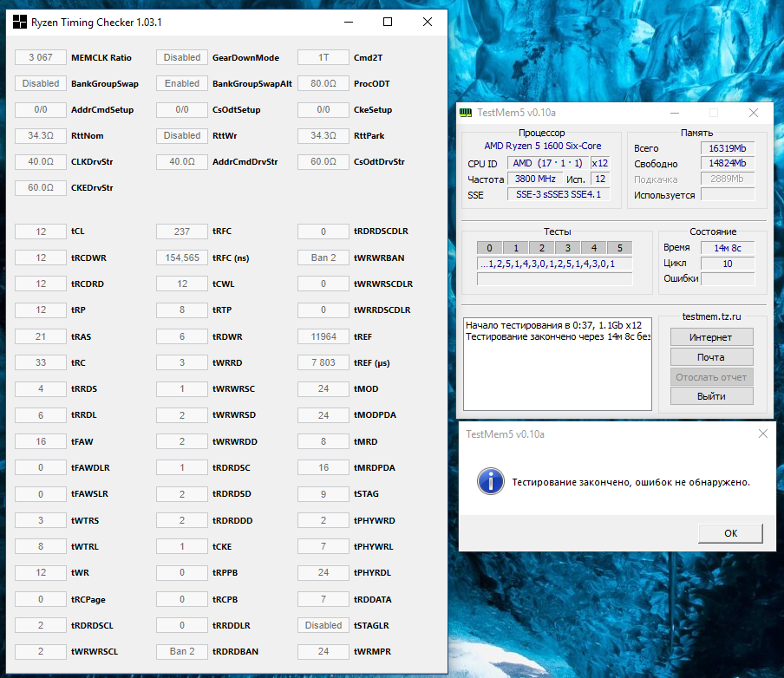The image size is (784, 678).
Task: Select test box 2 in Тесты
Action: 542,247
